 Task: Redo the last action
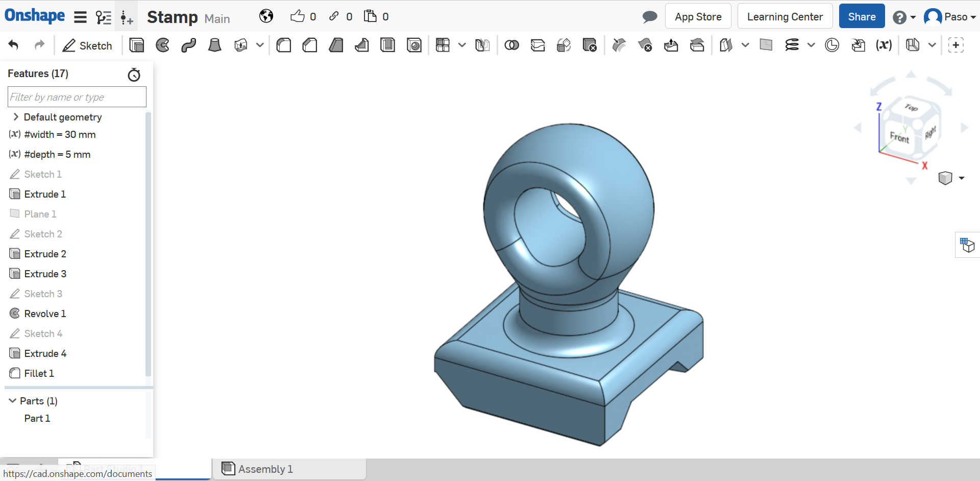(x=39, y=45)
